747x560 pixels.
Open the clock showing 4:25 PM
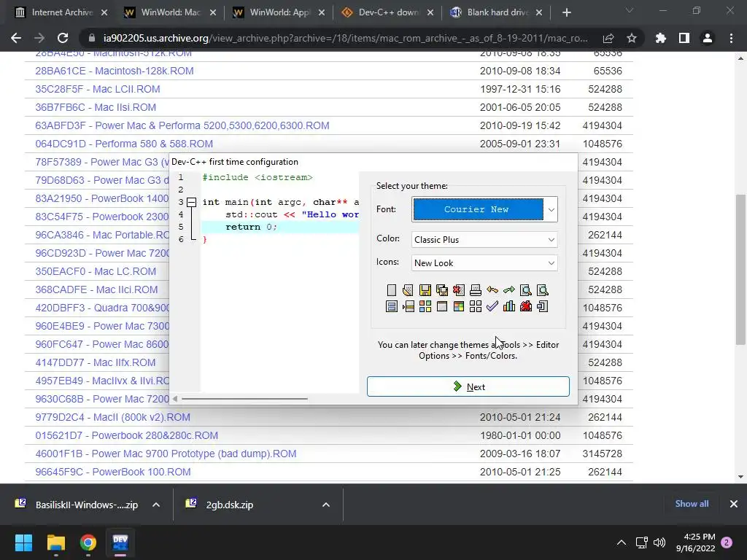(696, 542)
